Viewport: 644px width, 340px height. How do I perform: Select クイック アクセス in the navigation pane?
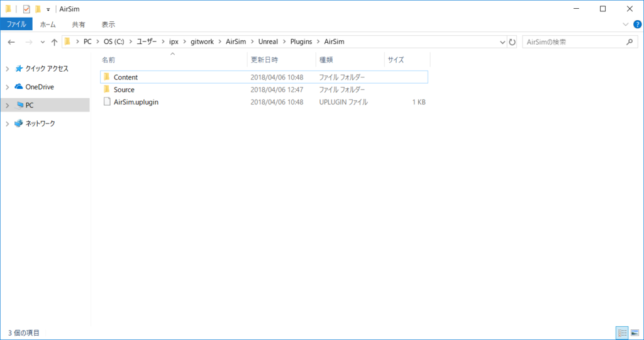[x=47, y=69]
